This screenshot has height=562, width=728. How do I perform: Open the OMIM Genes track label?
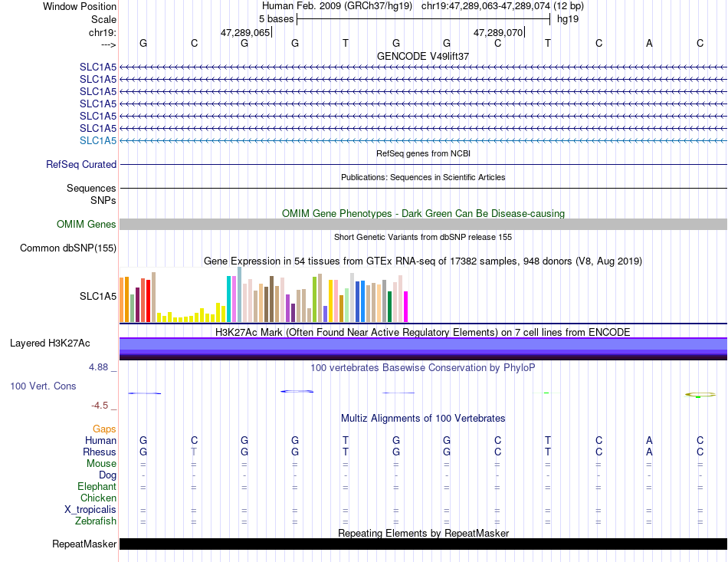click(87, 225)
